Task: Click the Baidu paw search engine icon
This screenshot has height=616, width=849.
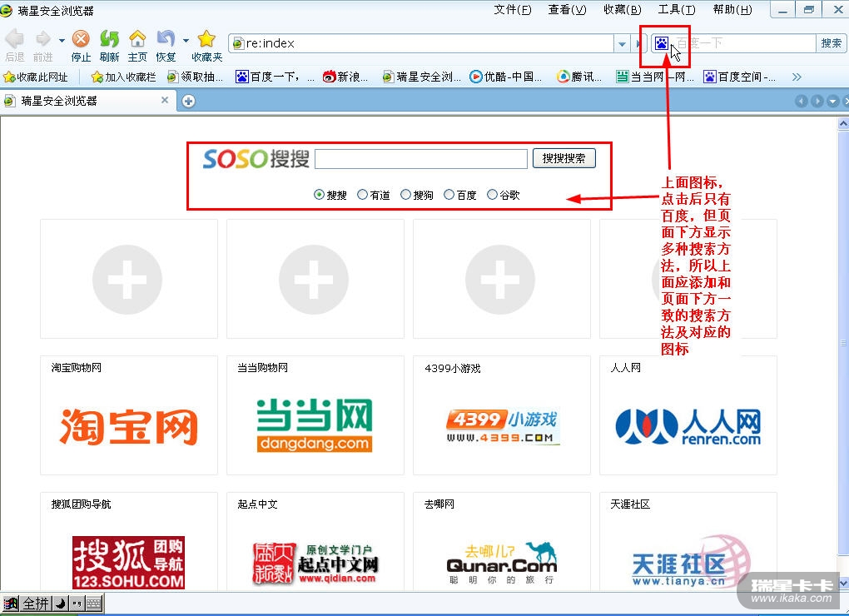Action: pos(661,42)
